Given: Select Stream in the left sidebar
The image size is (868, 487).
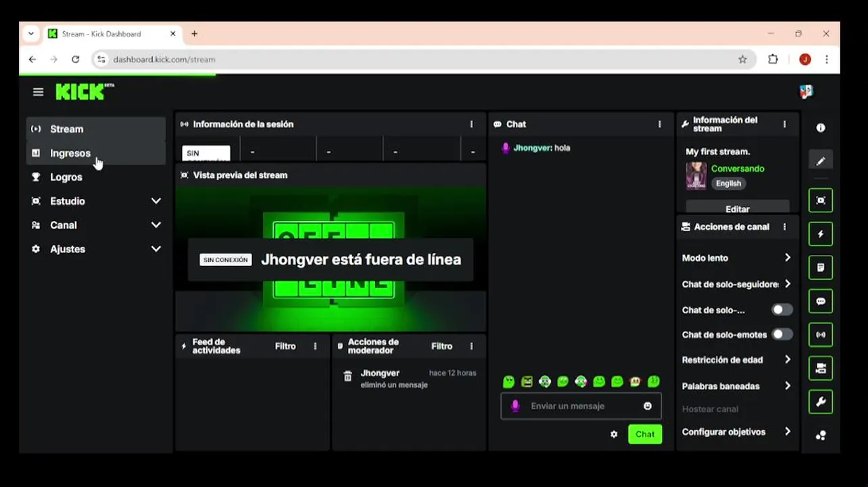Looking at the screenshot, I should coord(97,129).
